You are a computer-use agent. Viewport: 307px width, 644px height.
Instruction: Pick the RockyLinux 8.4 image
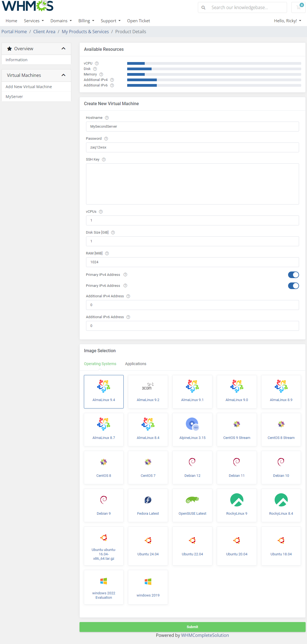pos(281,505)
